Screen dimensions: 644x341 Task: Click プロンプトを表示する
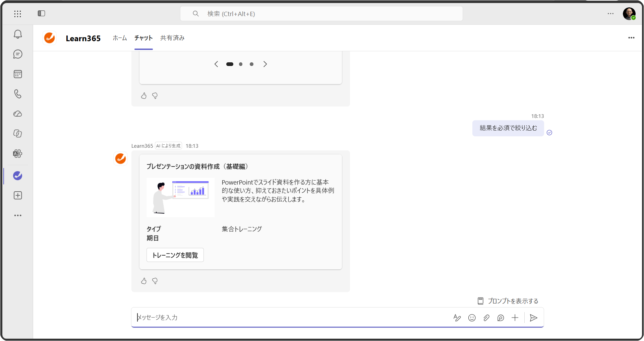tap(508, 301)
